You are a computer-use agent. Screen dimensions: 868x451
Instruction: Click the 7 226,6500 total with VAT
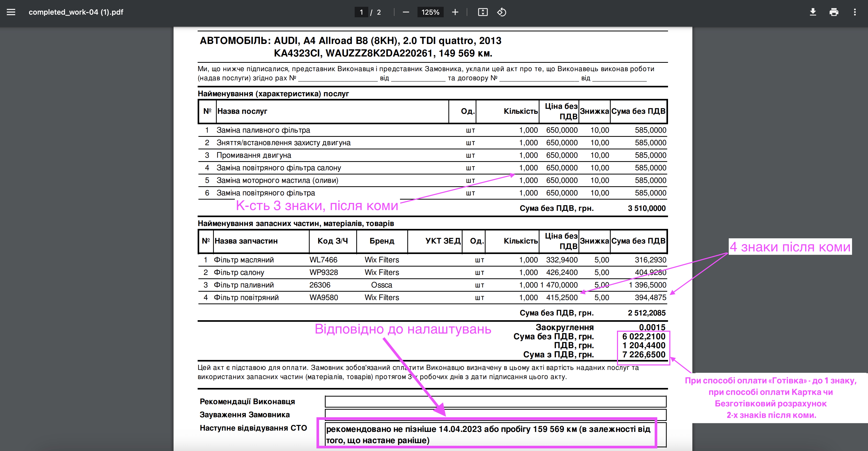[644, 355]
